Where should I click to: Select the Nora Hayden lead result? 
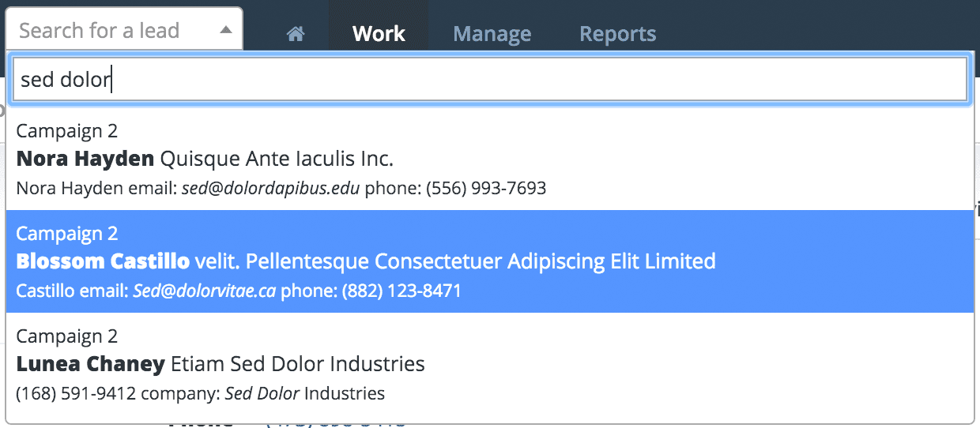[x=490, y=159]
